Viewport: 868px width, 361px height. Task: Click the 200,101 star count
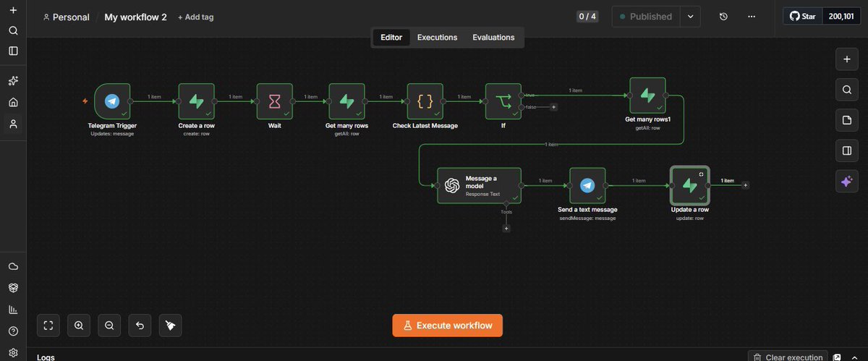[842, 16]
